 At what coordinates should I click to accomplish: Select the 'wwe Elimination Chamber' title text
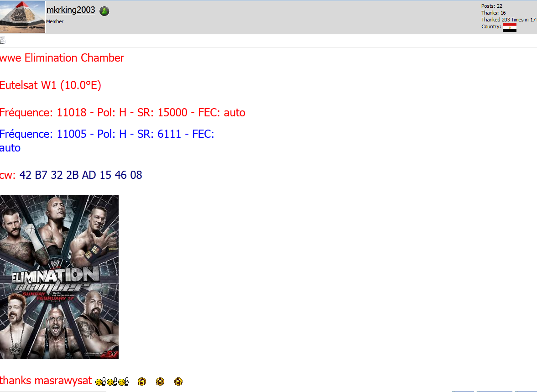62,58
